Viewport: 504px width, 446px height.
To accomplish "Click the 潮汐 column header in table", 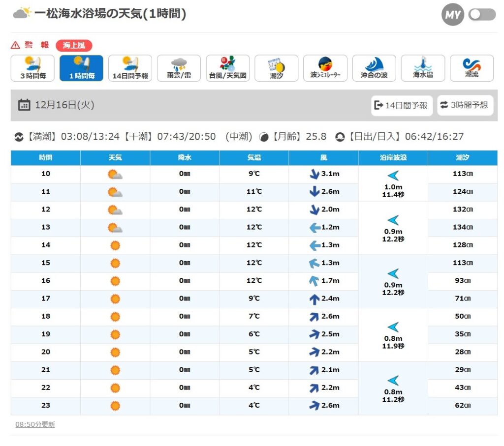I will click(462, 158).
